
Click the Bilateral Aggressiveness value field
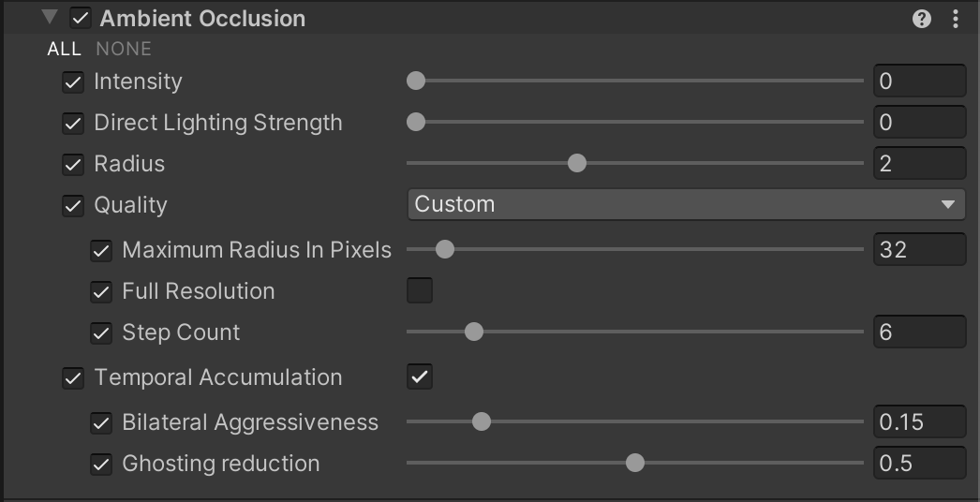pyautogui.click(x=918, y=422)
